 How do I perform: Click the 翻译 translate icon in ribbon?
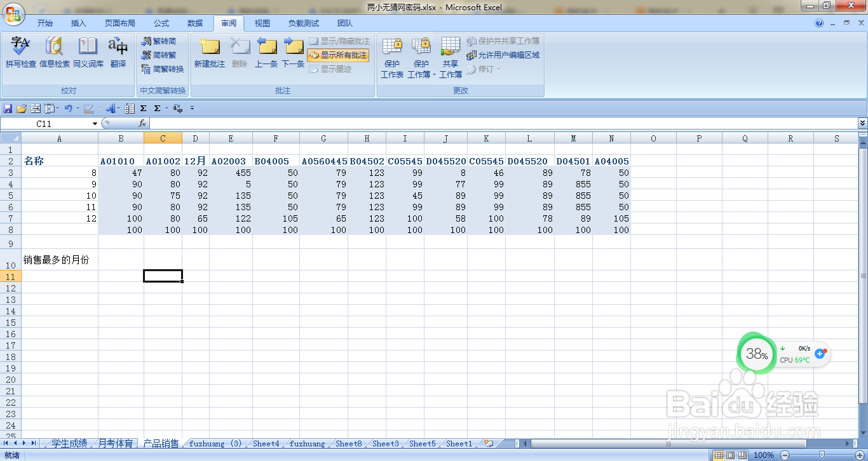[118, 52]
